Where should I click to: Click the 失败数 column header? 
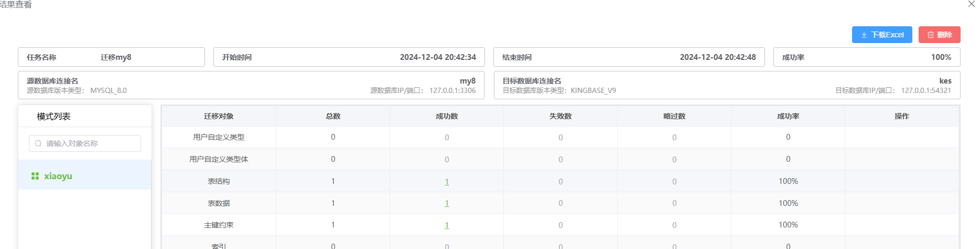561,116
